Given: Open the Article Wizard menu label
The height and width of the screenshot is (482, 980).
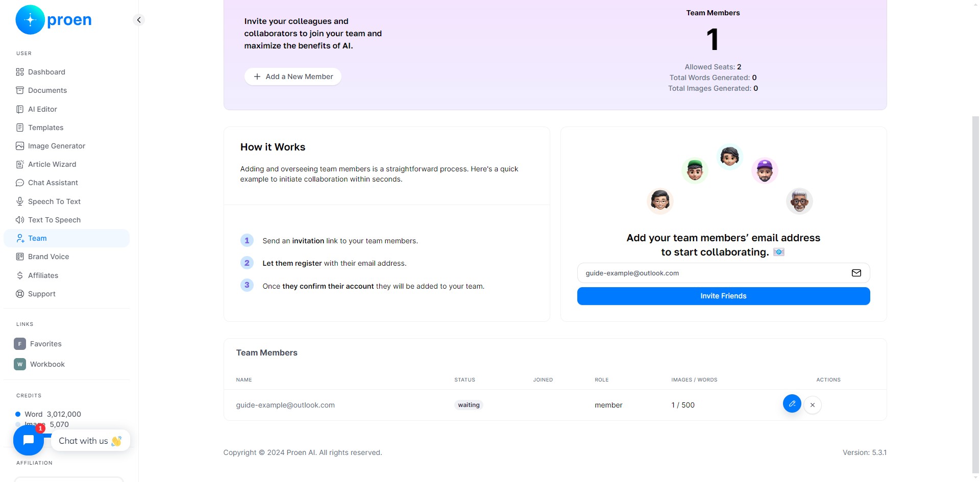Looking at the screenshot, I should click(x=52, y=164).
